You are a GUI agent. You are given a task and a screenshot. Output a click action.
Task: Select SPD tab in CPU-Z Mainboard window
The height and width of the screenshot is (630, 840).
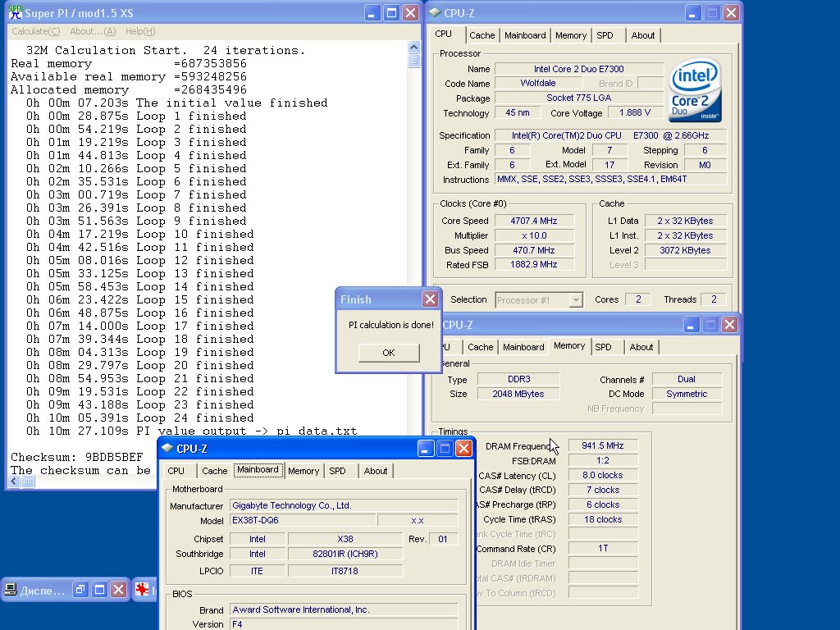(x=337, y=471)
